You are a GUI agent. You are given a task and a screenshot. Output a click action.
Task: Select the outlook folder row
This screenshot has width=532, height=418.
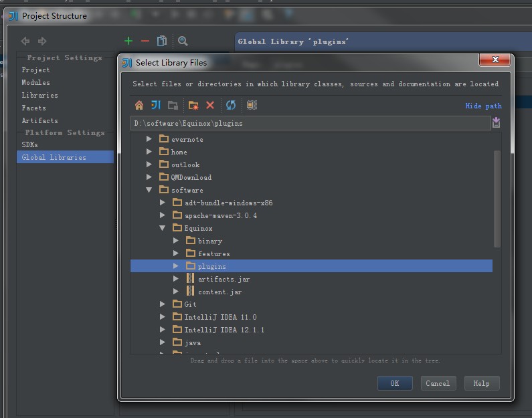[x=311, y=164]
